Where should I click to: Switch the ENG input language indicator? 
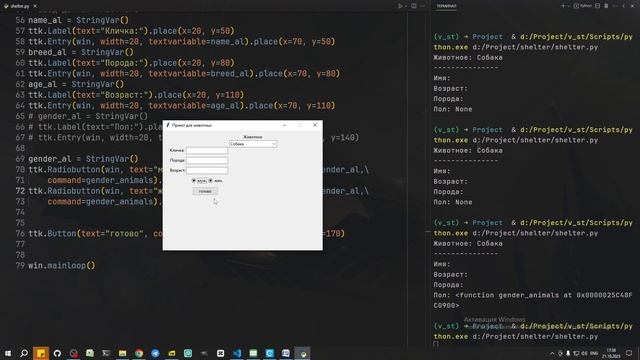[x=594, y=353]
